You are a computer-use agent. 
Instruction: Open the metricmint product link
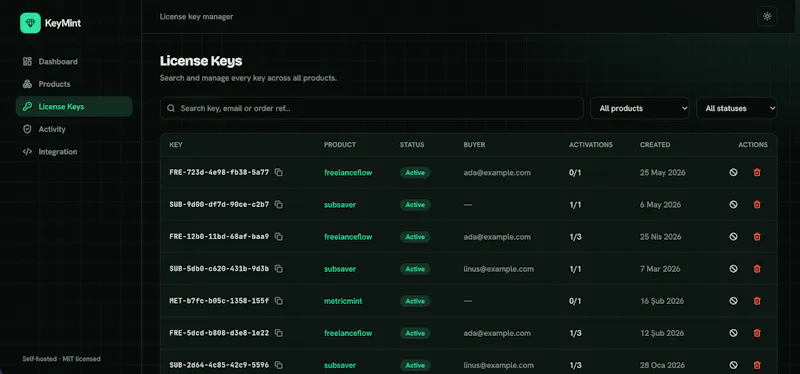click(343, 301)
